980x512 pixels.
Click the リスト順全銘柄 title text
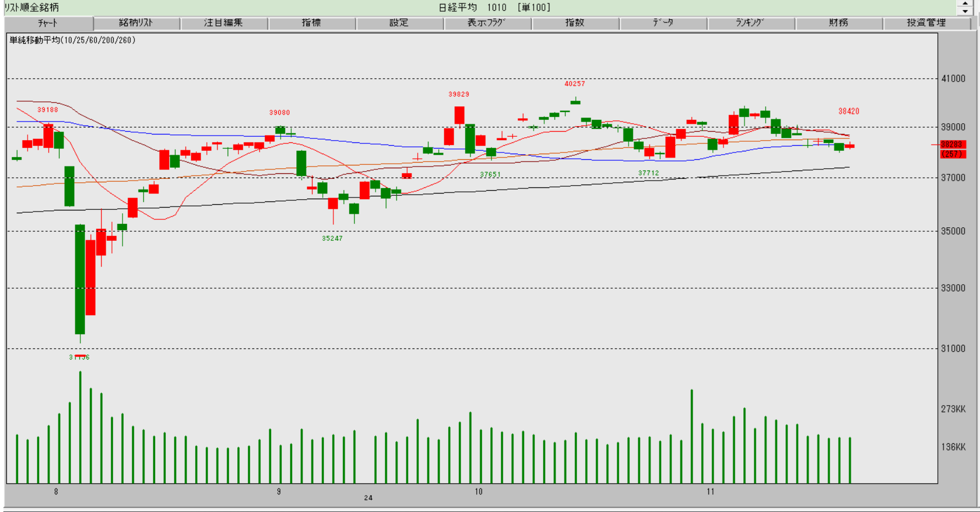pos(31,7)
